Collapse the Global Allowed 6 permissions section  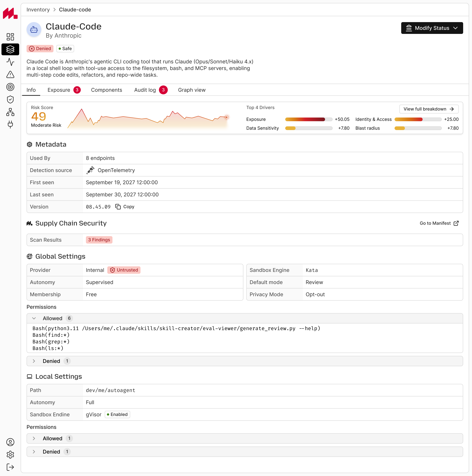245,318
